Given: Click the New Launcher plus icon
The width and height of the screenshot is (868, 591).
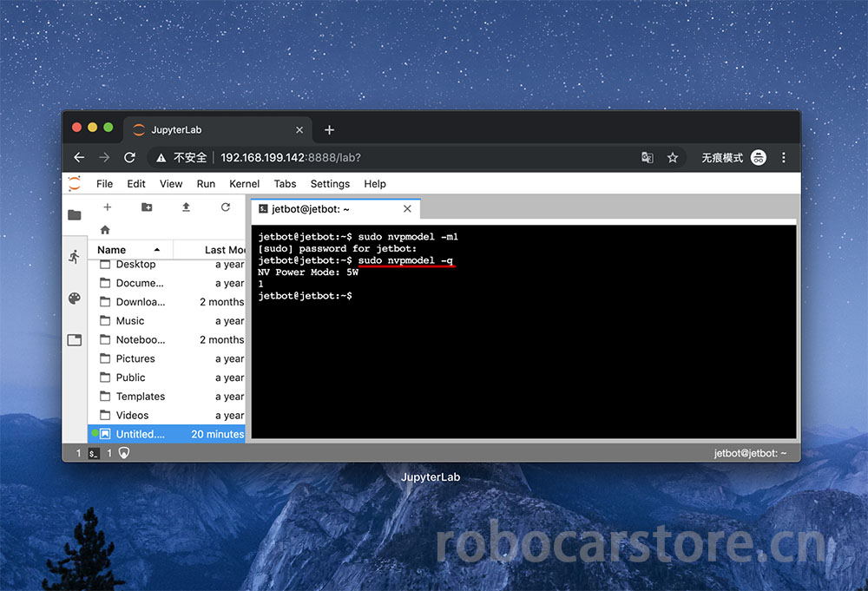Looking at the screenshot, I should click(x=108, y=207).
